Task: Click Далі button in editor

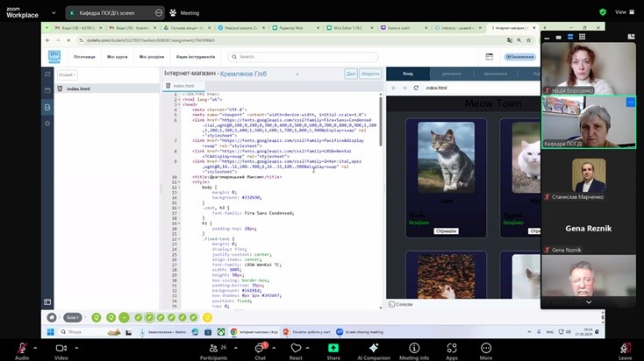Action: point(351,74)
